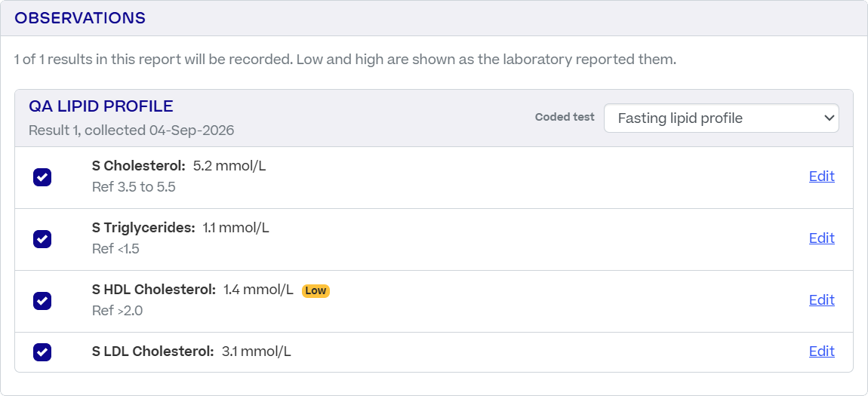This screenshot has width=868, height=396.
Task: Click the S Triglycerides label
Action: tap(143, 228)
